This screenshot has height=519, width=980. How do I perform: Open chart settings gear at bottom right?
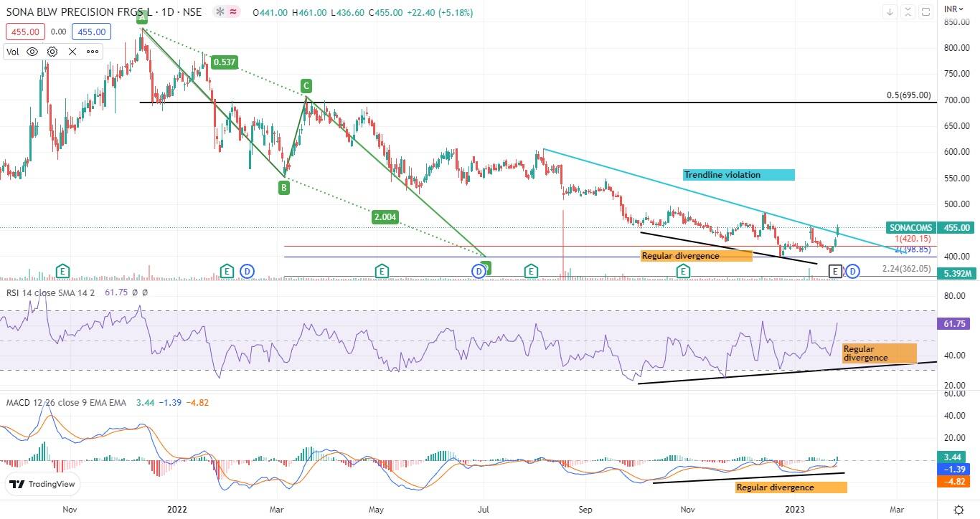959,509
